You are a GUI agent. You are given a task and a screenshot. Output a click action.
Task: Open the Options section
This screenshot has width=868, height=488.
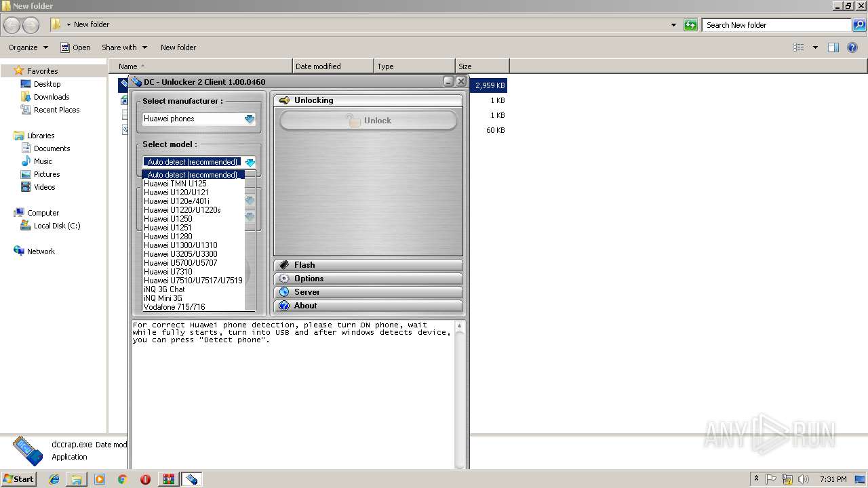click(x=368, y=279)
